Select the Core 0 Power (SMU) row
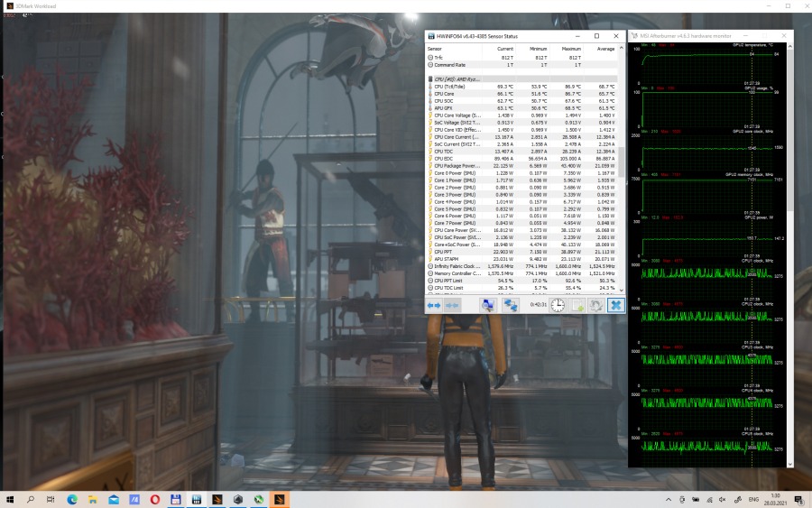812x508 pixels. pos(521,173)
